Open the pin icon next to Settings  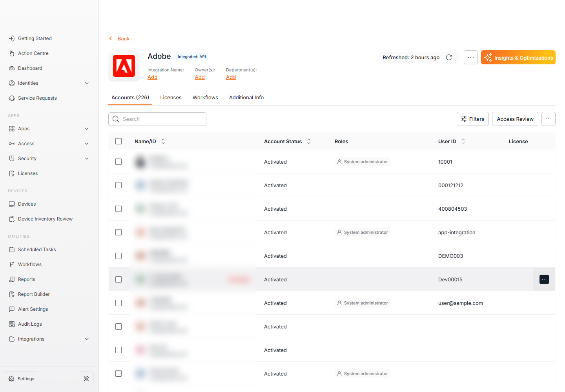tap(86, 379)
